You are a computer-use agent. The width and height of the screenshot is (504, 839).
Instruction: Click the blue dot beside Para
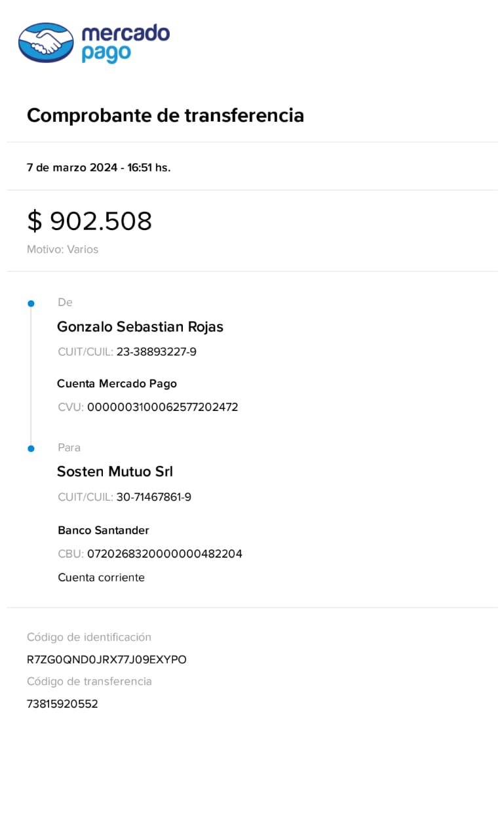(x=31, y=448)
